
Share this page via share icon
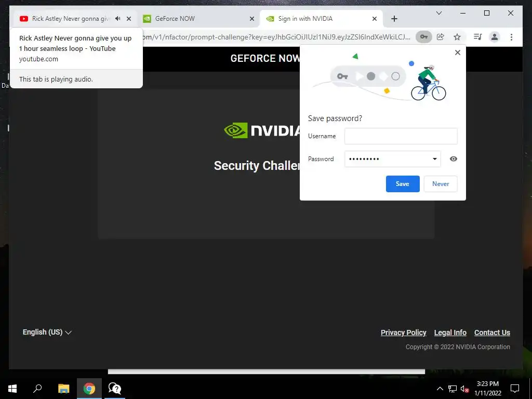pyautogui.click(x=441, y=37)
